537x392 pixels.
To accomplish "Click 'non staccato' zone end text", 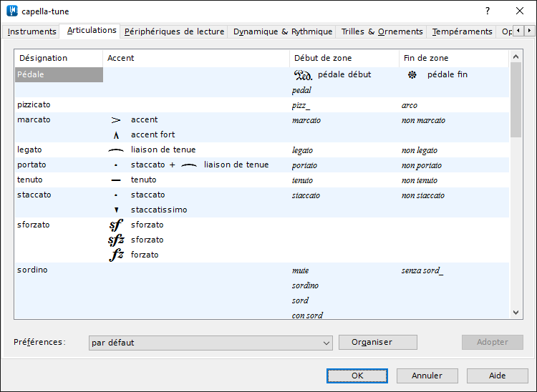I will [423, 196].
